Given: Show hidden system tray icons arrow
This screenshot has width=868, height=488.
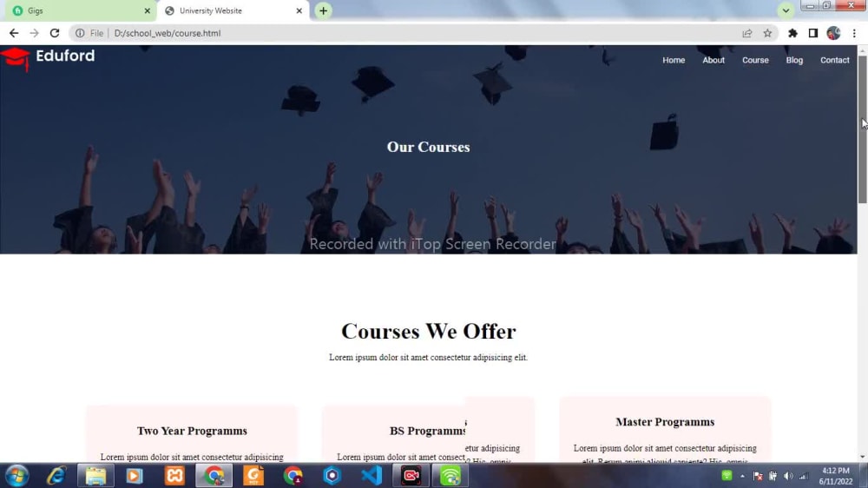Looking at the screenshot, I should tap(742, 477).
